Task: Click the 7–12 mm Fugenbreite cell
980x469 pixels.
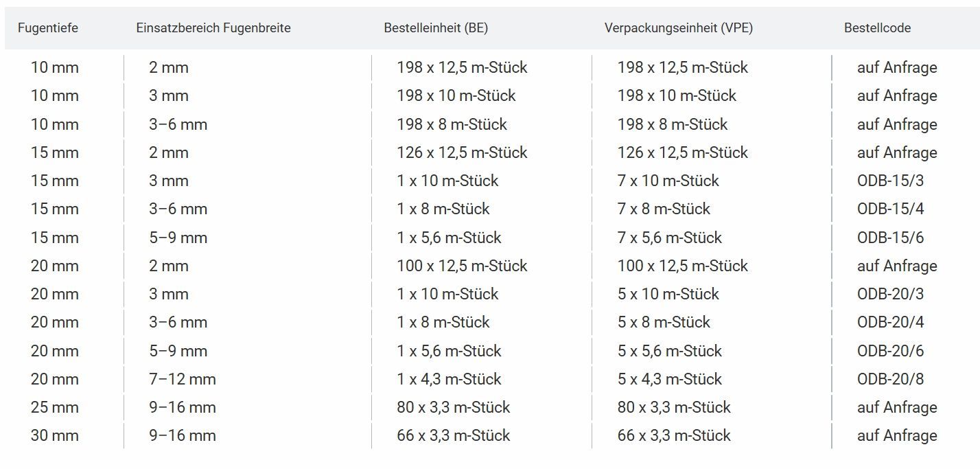Action: pyautogui.click(x=183, y=379)
